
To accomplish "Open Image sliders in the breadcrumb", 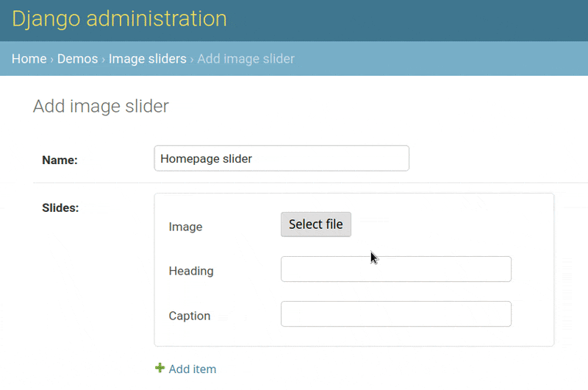I will click(x=148, y=59).
